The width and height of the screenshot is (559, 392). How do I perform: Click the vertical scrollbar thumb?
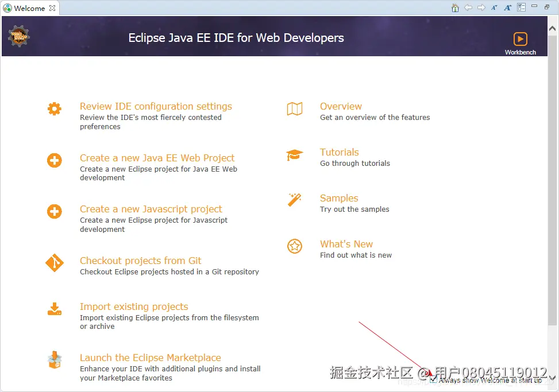coord(553,180)
